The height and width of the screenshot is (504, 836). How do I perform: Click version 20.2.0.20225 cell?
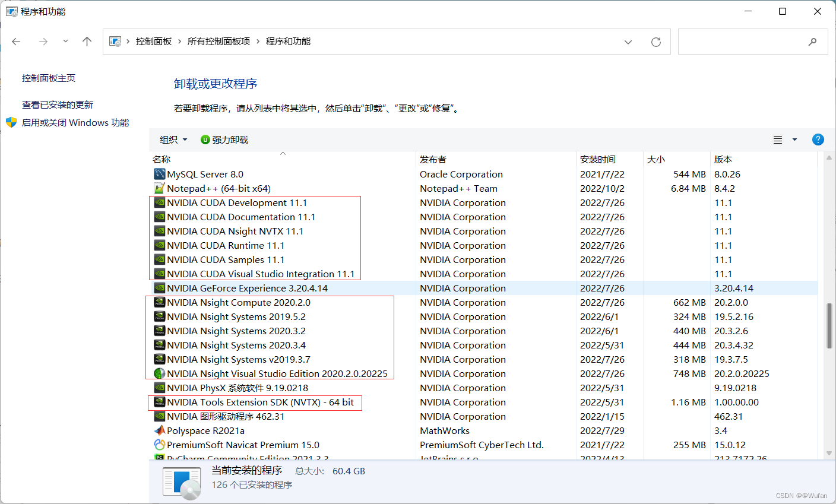tap(742, 373)
